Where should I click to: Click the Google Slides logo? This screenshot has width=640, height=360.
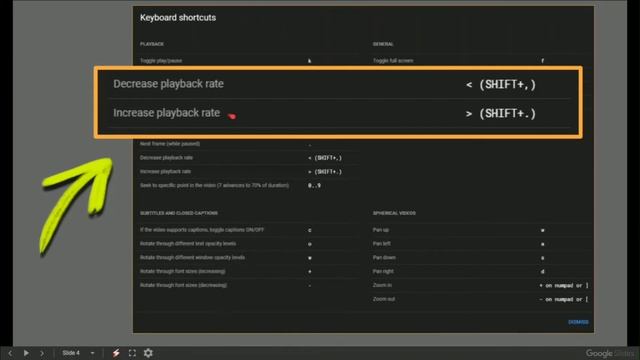tap(610, 353)
